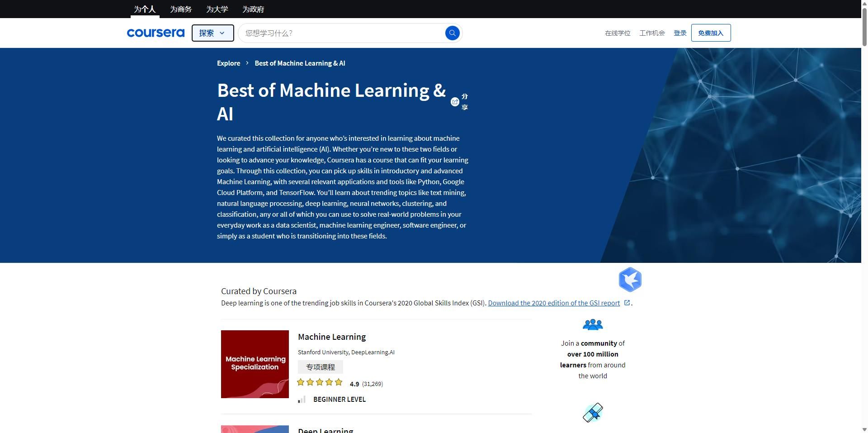Click the blue search magnifier button
The width and height of the screenshot is (868, 433).
[452, 33]
